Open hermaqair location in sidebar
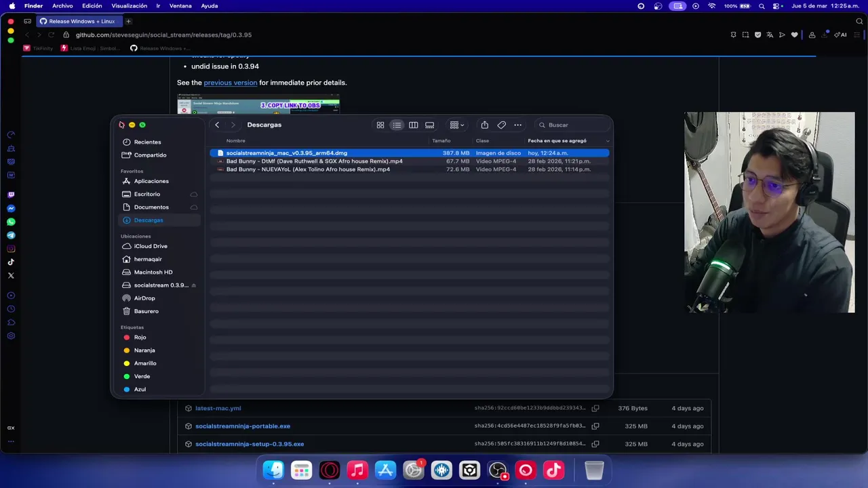 tap(160, 259)
